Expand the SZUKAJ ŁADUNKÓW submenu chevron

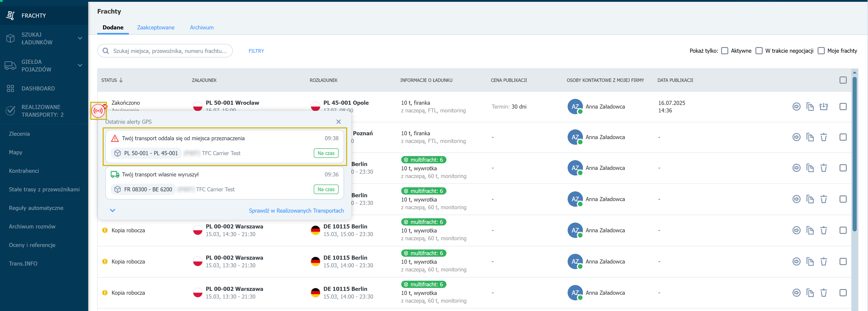[80, 38]
